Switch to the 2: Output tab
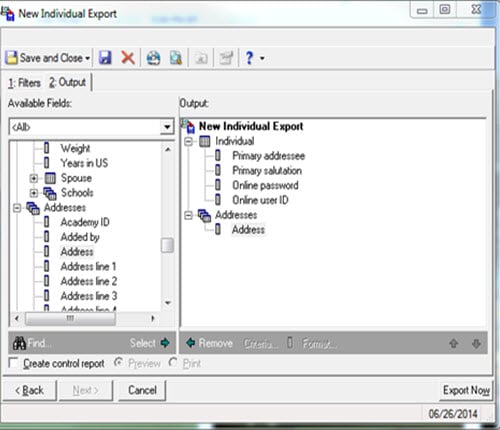The image size is (500, 430). tap(67, 82)
